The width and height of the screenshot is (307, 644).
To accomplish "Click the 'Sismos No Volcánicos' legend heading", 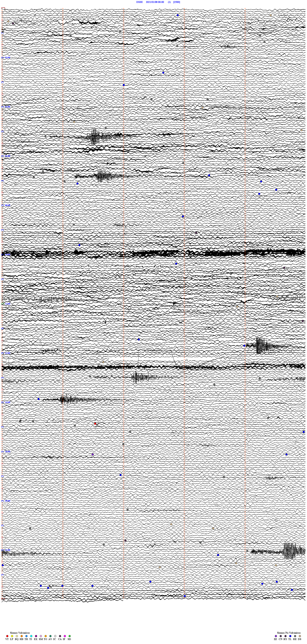I will (x=289, y=633).
